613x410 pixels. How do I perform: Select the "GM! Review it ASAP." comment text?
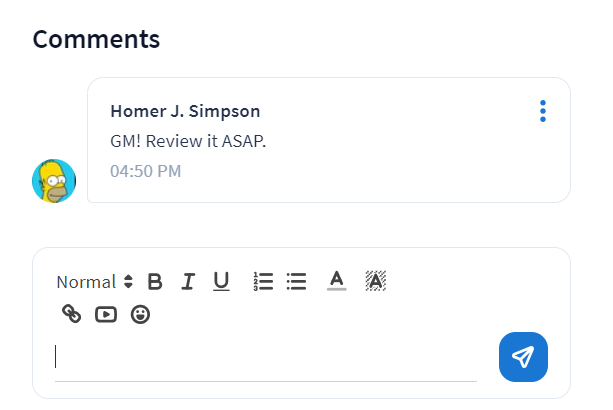click(188, 141)
